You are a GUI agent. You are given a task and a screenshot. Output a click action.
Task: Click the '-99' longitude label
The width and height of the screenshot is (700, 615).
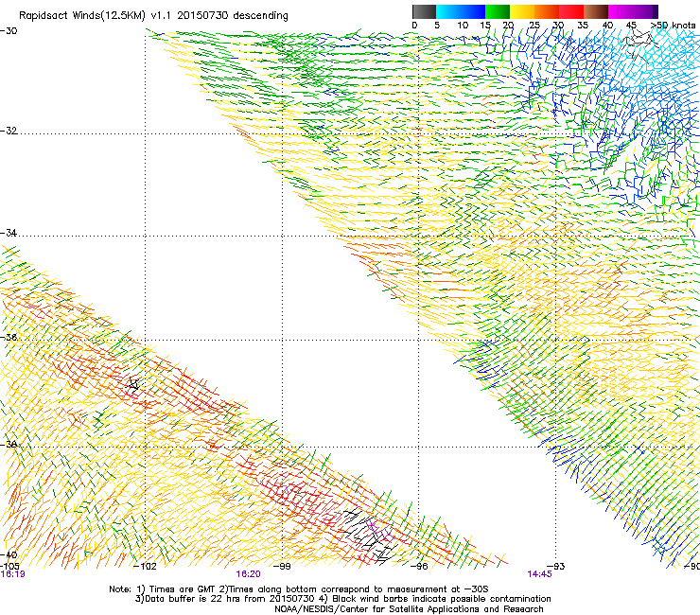282,567
